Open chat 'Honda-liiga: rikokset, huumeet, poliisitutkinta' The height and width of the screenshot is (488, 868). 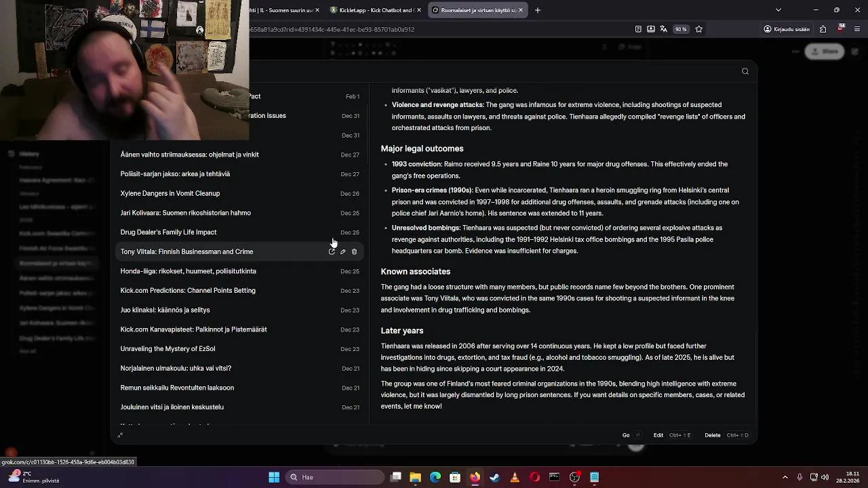pos(240,271)
